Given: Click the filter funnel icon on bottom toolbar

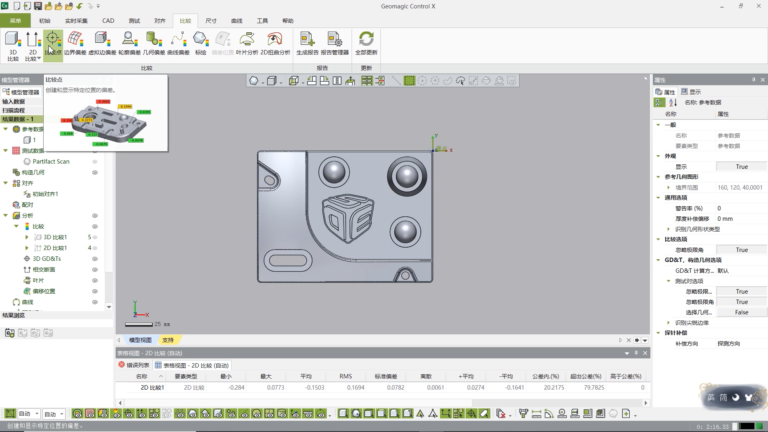Looking at the screenshot, I should pyautogui.click(x=523, y=414).
